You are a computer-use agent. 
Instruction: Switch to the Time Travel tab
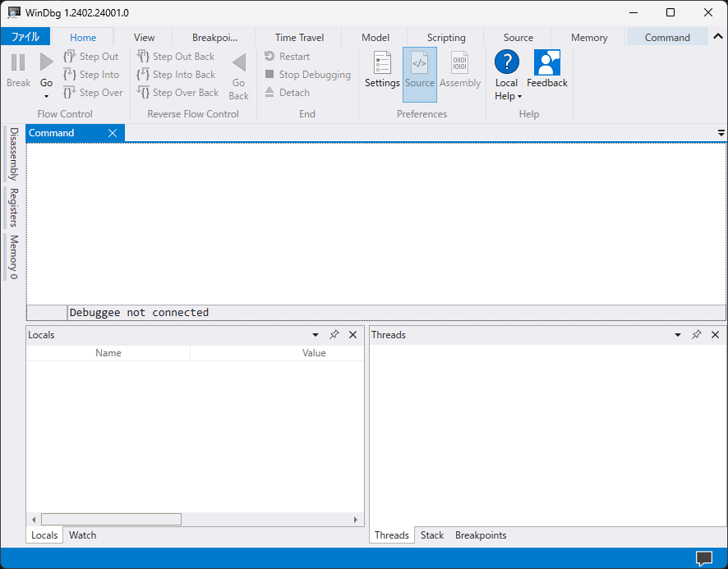(299, 38)
